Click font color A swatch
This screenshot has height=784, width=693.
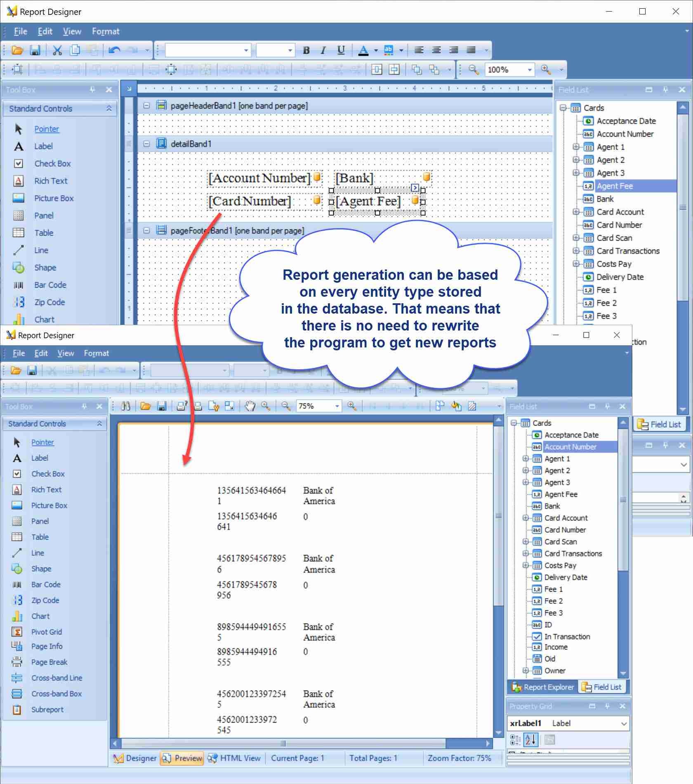(x=363, y=50)
